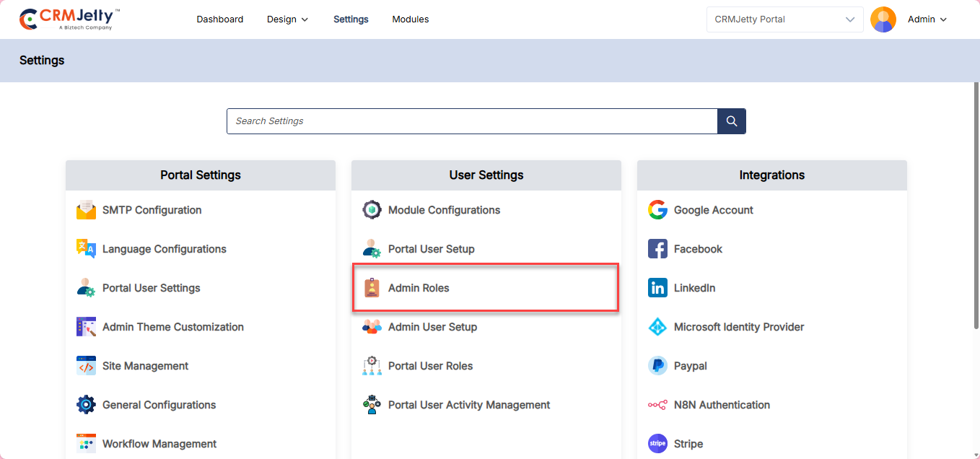Image resolution: width=980 pixels, height=459 pixels.
Task: Click the Stripe logo icon
Action: pos(657,444)
